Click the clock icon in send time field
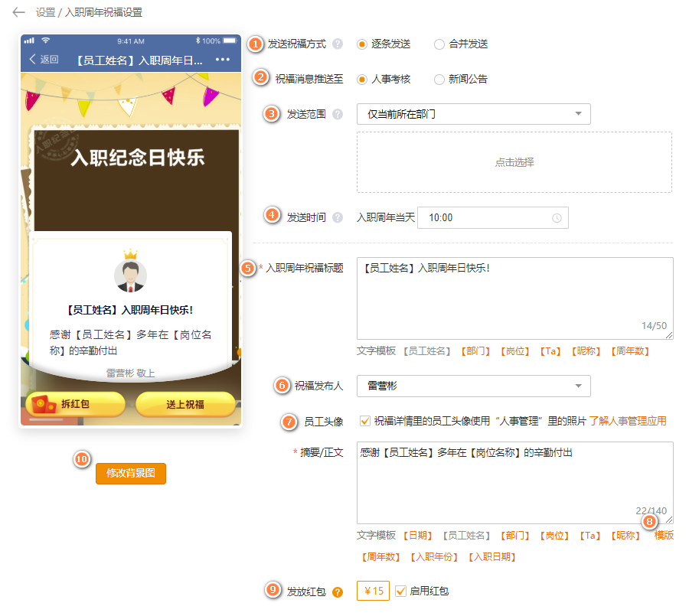The height and width of the screenshot is (616, 689). (x=557, y=218)
